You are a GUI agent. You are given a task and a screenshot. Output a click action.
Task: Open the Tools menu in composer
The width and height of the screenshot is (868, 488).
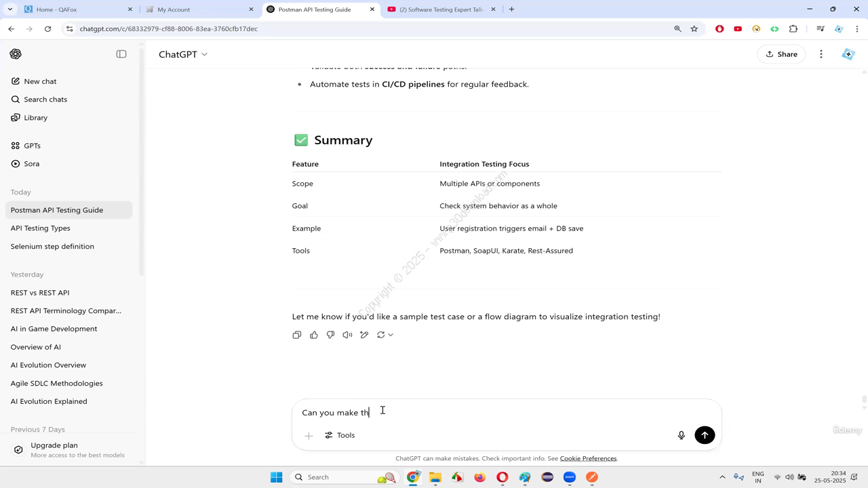340,435
